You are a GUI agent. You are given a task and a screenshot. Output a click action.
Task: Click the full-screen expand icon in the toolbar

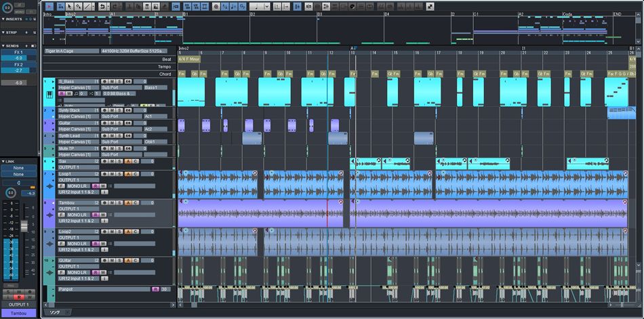click(430, 7)
